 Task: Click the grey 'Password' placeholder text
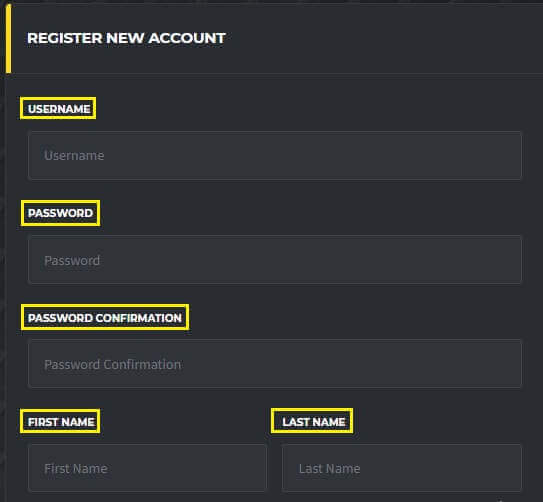click(72, 260)
